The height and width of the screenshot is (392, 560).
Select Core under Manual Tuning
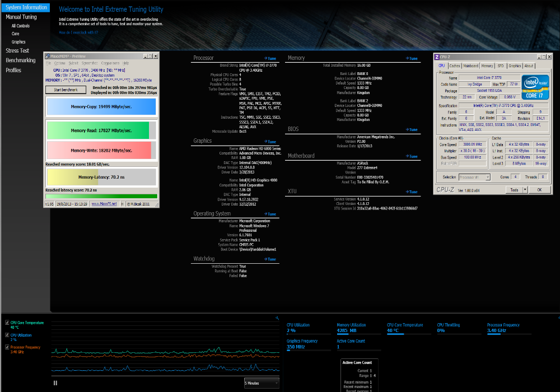click(x=15, y=34)
